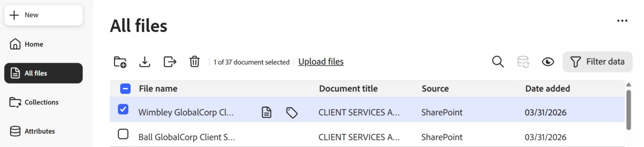Click the database sync icon
Image resolution: width=644 pixels, height=147 pixels.
click(523, 62)
